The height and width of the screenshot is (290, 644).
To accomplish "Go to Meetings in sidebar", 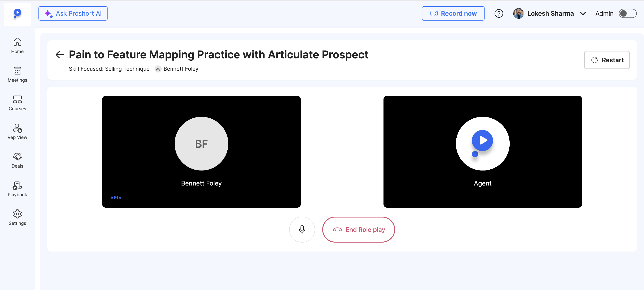I will coord(17,74).
